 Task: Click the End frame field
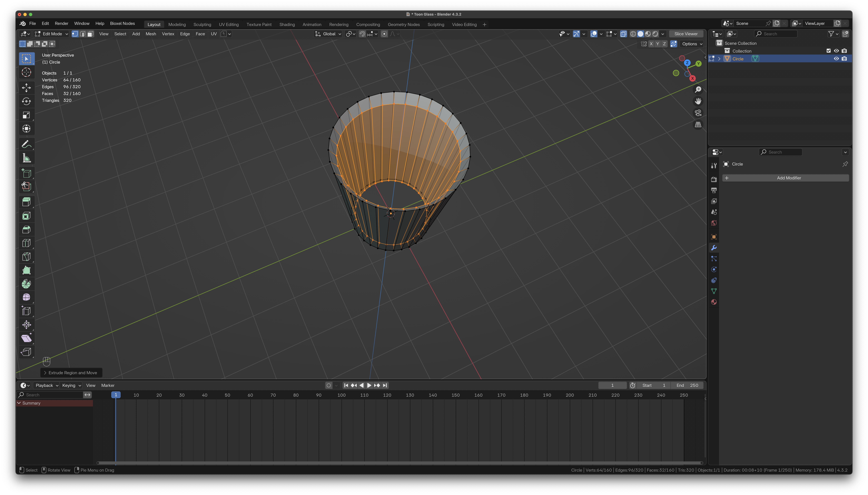click(687, 385)
